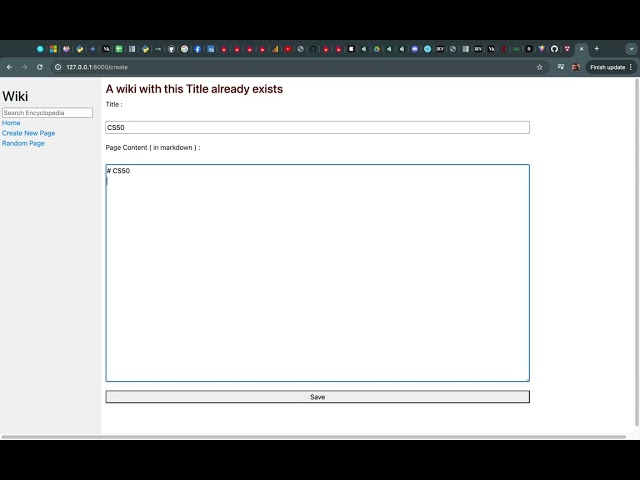
Task: Click the browser forward arrow
Action: click(24, 67)
